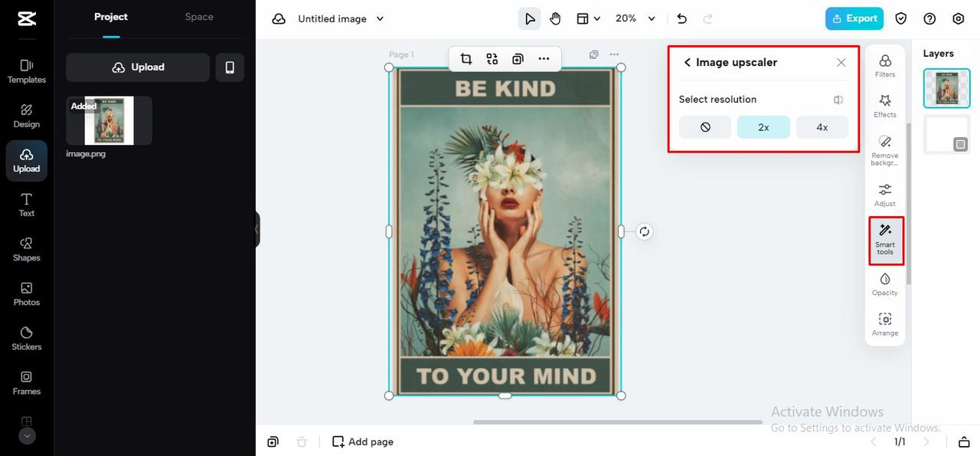Click the duplicate page icon in bottom bar
The width and height of the screenshot is (980, 456).
273,442
